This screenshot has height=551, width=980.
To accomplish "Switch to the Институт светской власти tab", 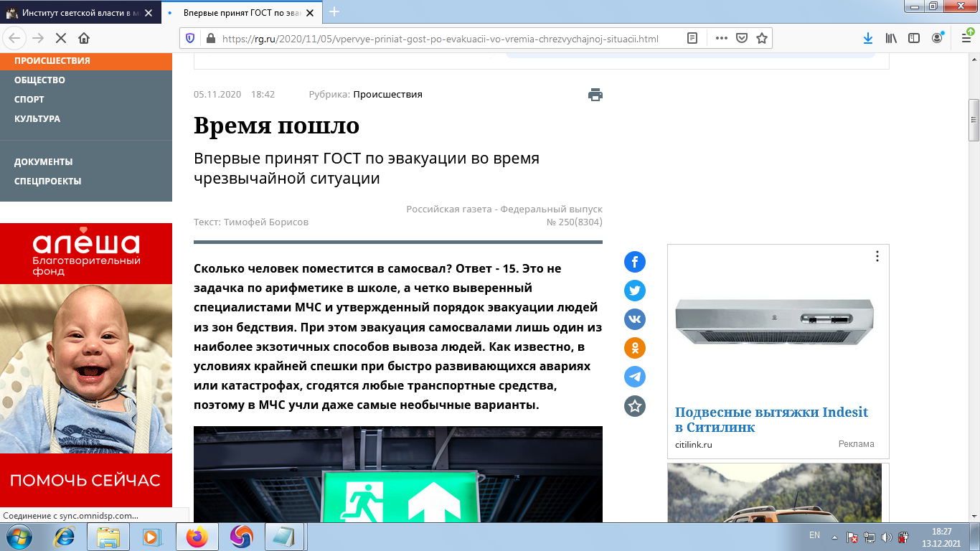I will (72, 12).
